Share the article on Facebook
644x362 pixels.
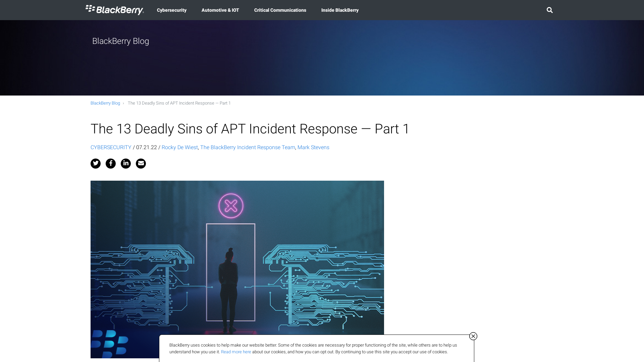coord(111,164)
